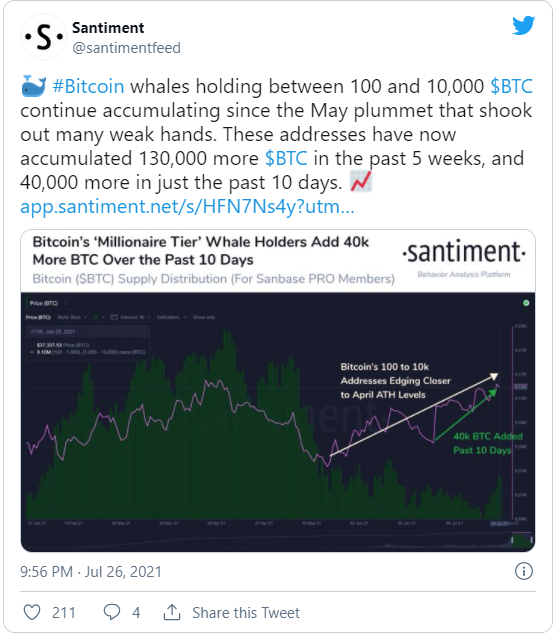
Task: Open the green color picker swatch
Action: (98, 317)
